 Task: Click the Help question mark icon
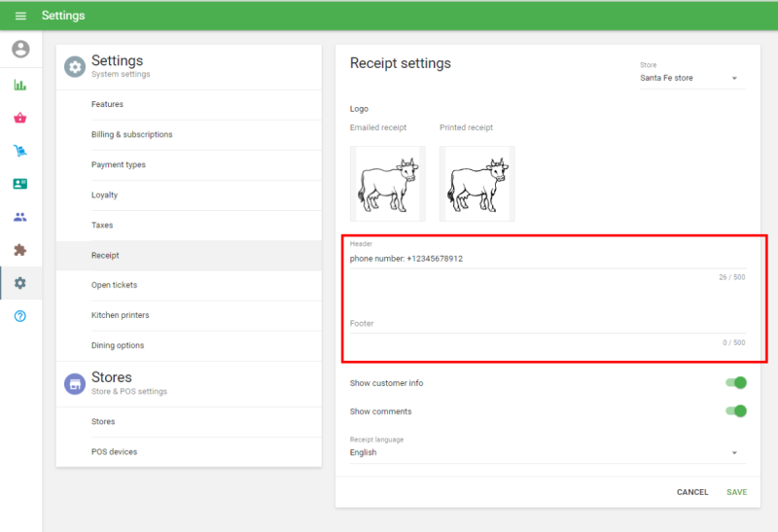[x=20, y=316]
